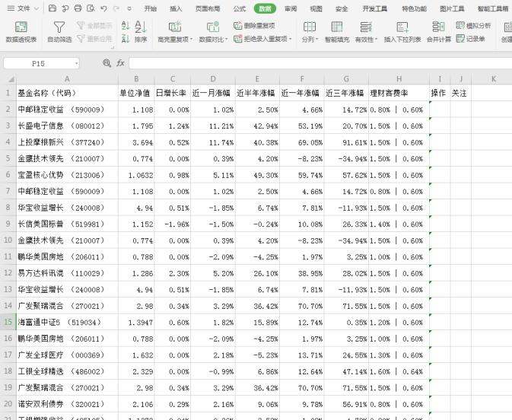Switch to the 开始 tab
Screen dimensions: 512x420
151,8
